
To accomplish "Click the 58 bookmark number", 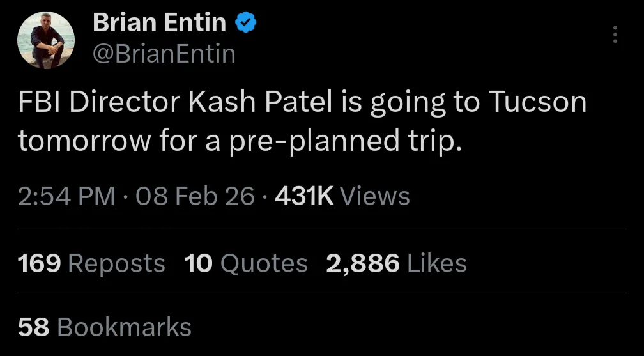I will (x=33, y=327).
